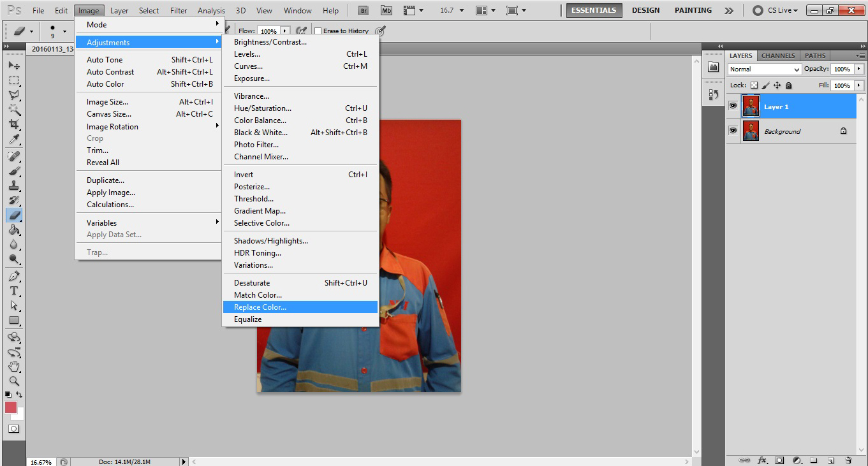The width and height of the screenshot is (868, 466).
Task: Switch to the Channels tab
Action: click(778, 55)
